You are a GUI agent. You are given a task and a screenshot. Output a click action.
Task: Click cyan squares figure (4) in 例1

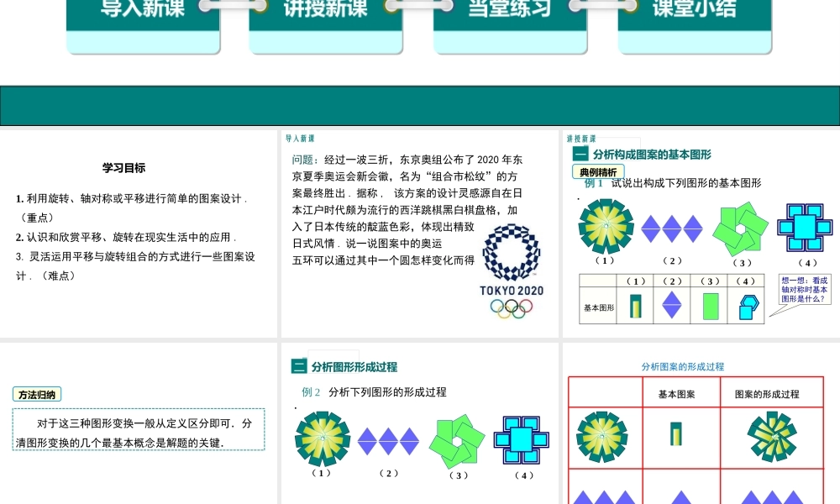click(x=805, y=228)
